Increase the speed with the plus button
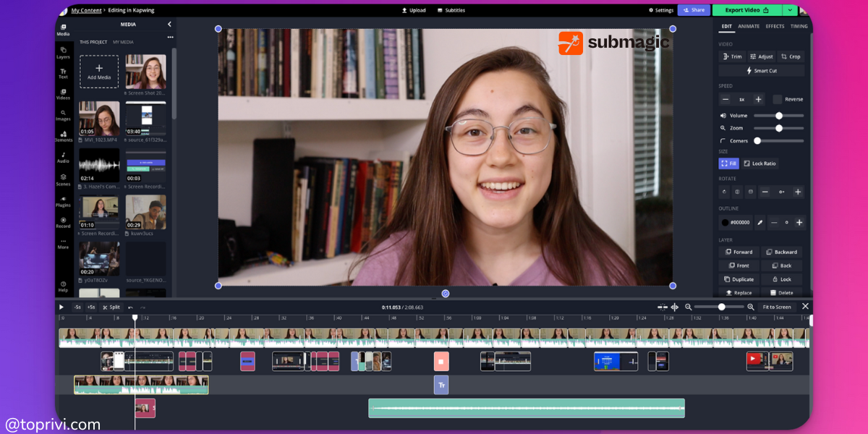868x434 pixels. tap(758, 99)
